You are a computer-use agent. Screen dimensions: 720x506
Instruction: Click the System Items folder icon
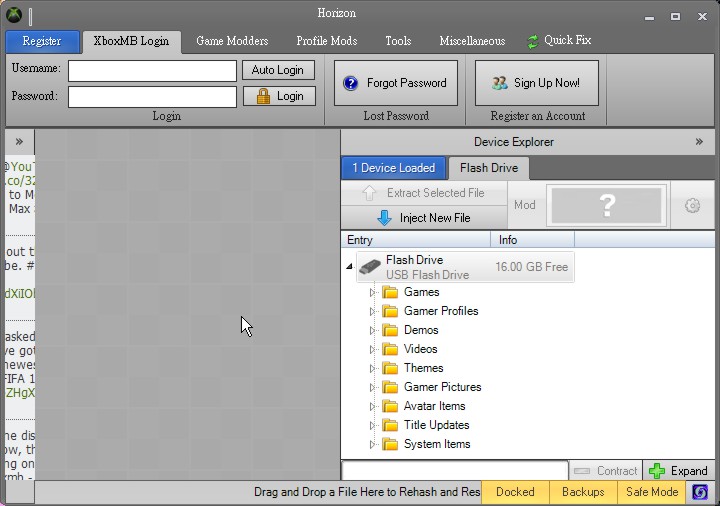click(390, 444)
